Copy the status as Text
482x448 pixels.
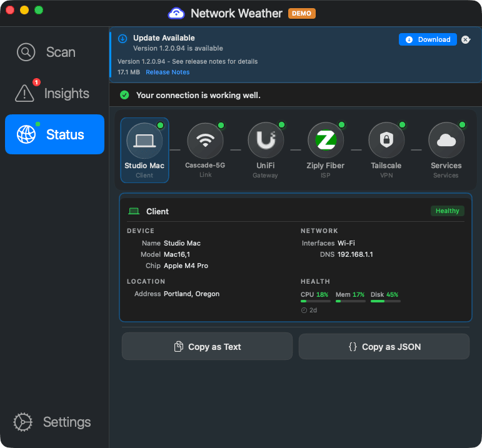tap(207, 346)
